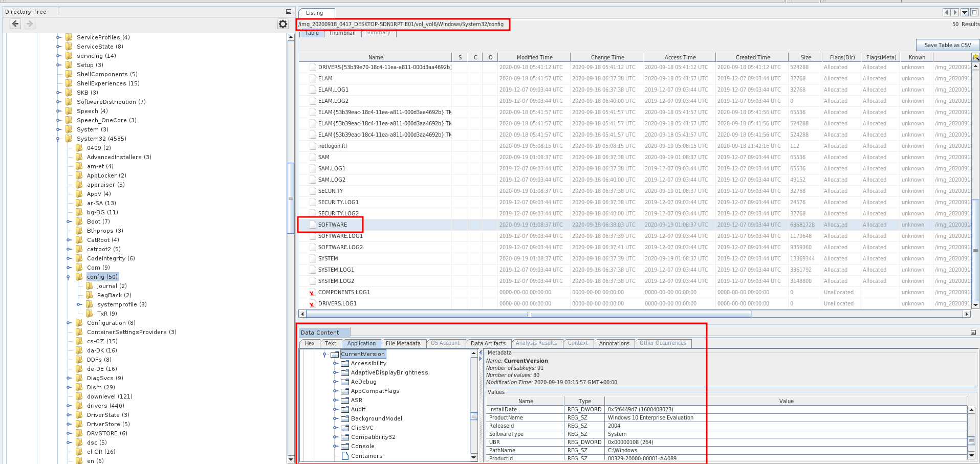Open the Directory Tree gear settings
The image size is (980, 464).
pos(283,24)
